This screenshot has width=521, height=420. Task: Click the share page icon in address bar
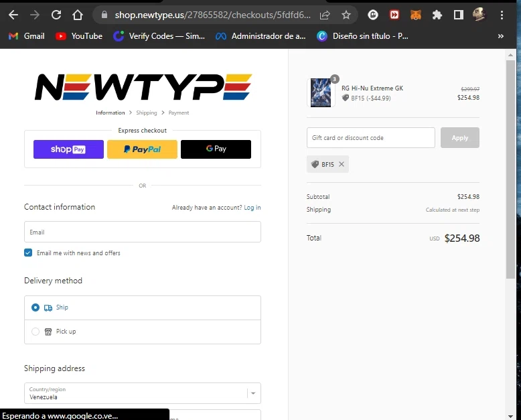[x=325, y=15]
